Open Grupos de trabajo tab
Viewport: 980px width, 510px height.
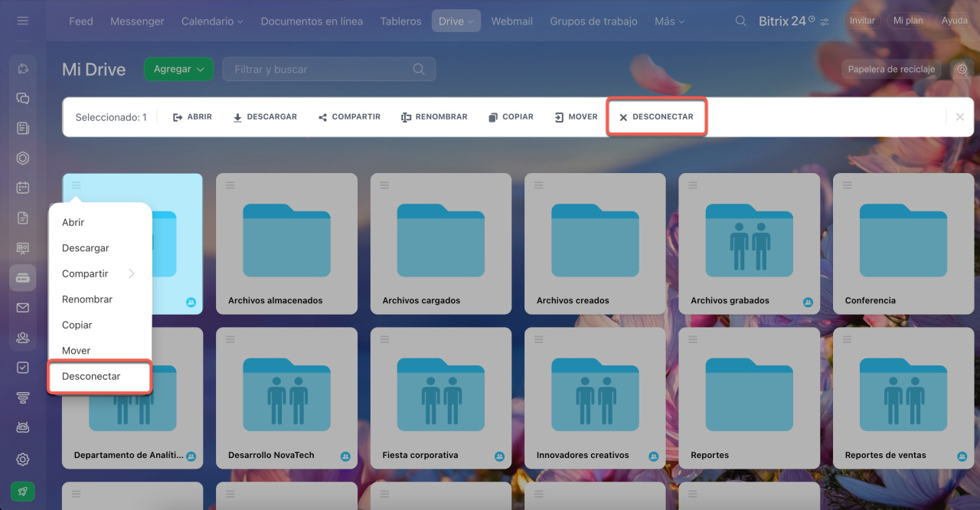[593, 21]
